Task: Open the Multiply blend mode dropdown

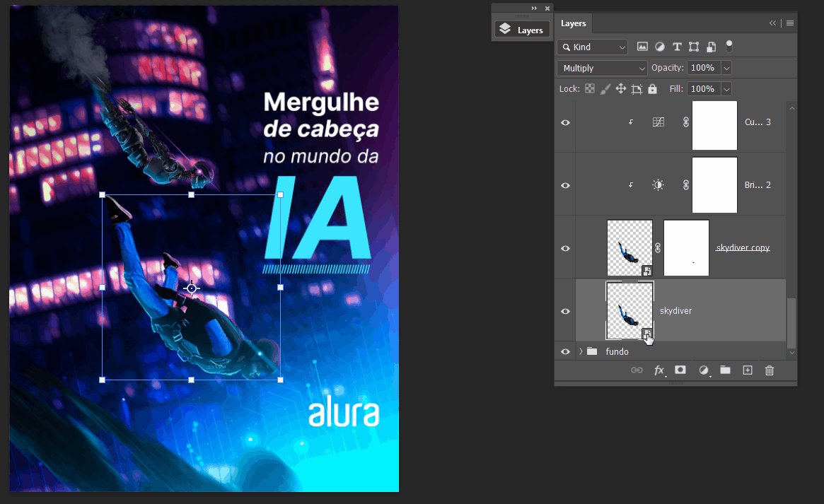Action: (x=602, y=69)
